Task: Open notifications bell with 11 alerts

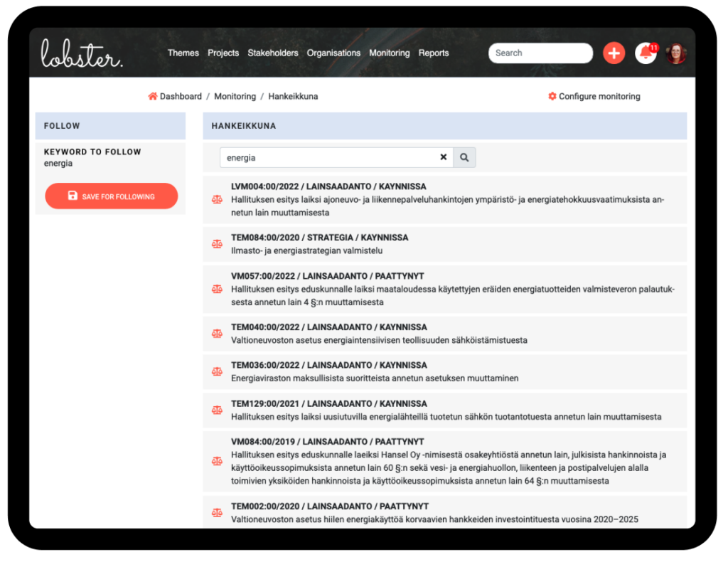Action: click(x=646, y=53)
